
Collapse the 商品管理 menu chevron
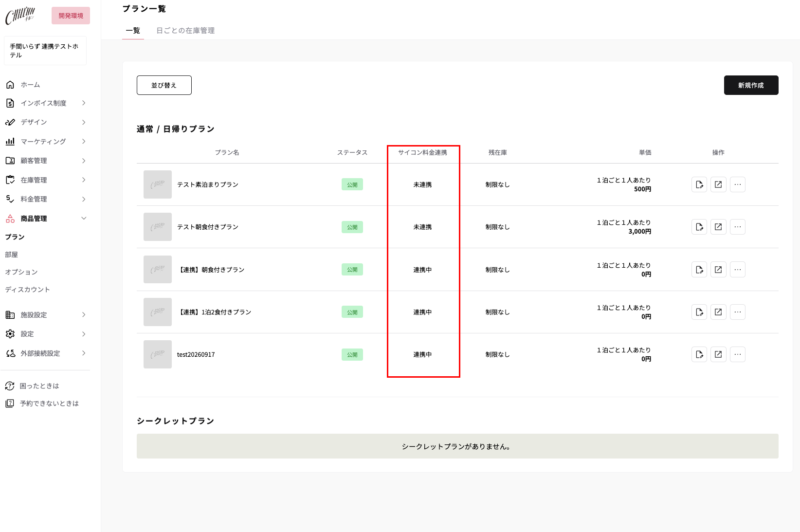[x=84, y=219]
